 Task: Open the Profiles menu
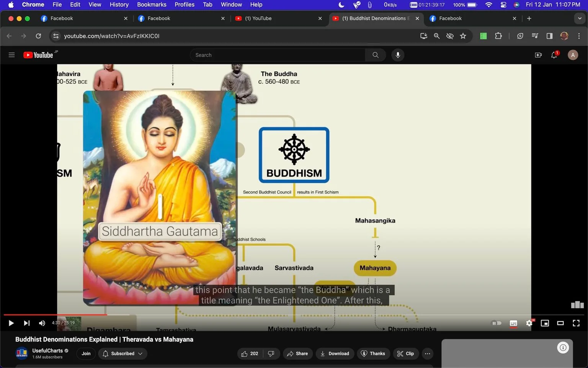[x=185, y=5]
